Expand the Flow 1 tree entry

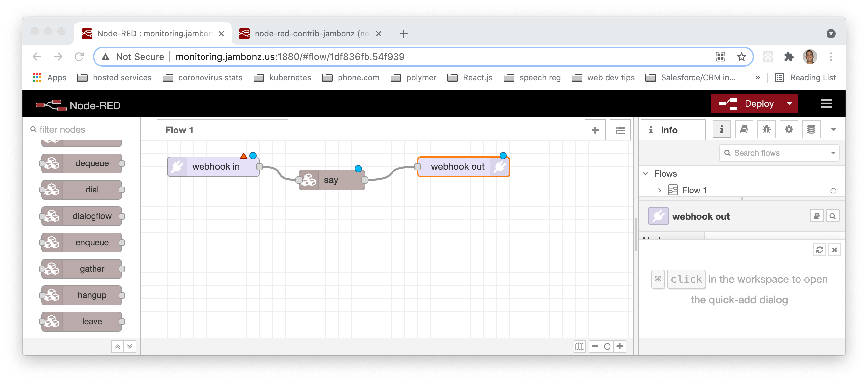[660, 190]
